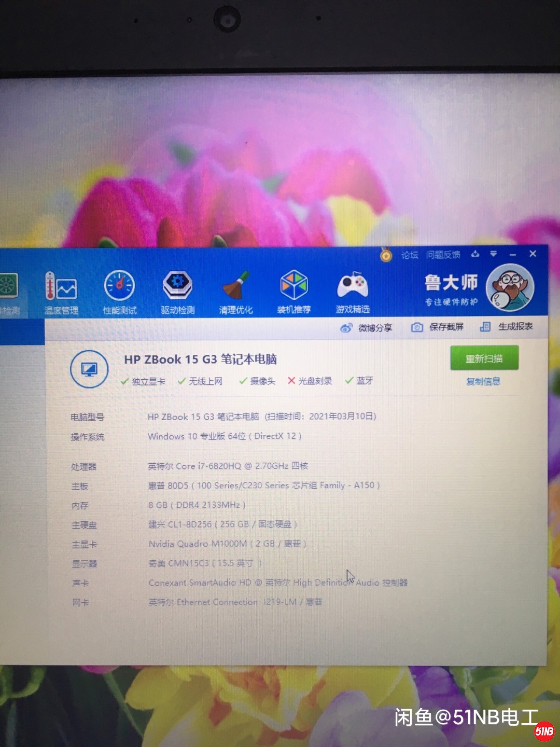Click the 独立显卡 feature indicator
The width and height of the screenshot is (560, 747).
pos(143,381)
